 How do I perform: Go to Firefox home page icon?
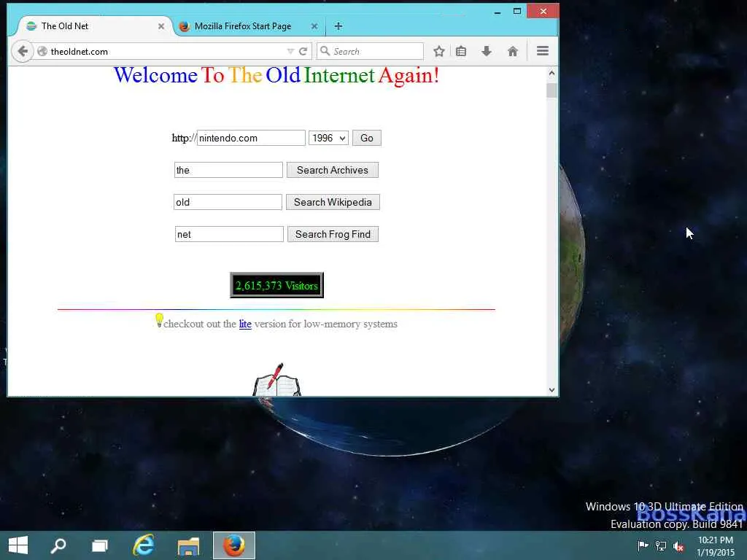(x=513, y=52)
